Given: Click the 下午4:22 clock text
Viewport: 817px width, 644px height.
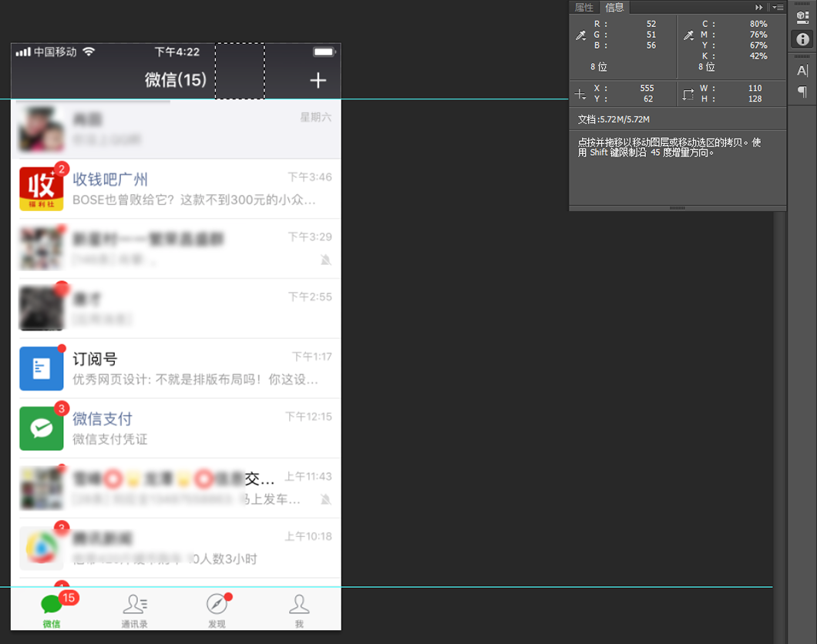Looking at the screenshot, I should click(x=177, y=52).
